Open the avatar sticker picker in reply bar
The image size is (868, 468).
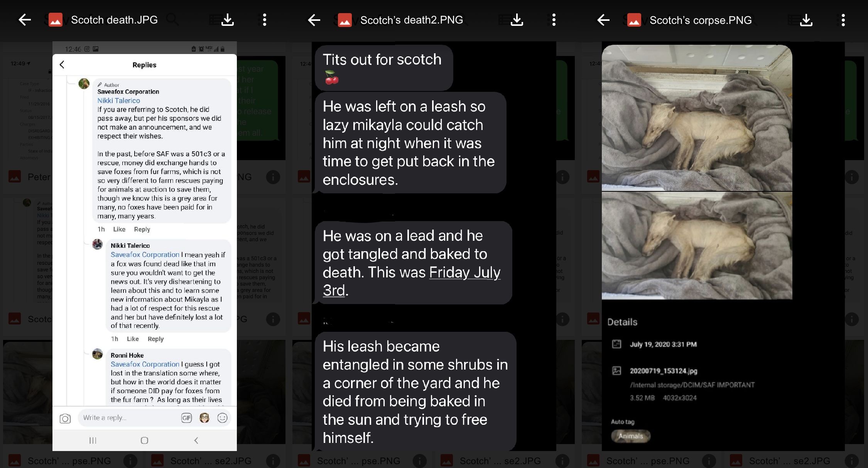click(204, 417)
